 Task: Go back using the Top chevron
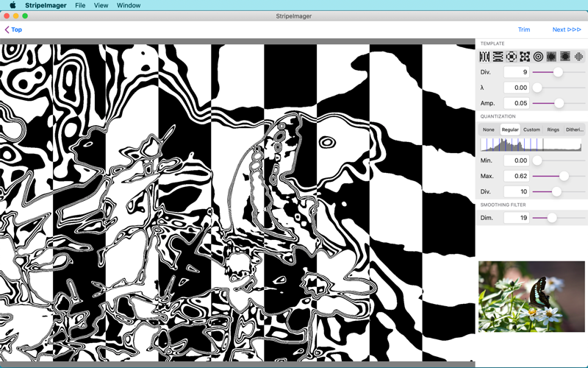point(13,29)
